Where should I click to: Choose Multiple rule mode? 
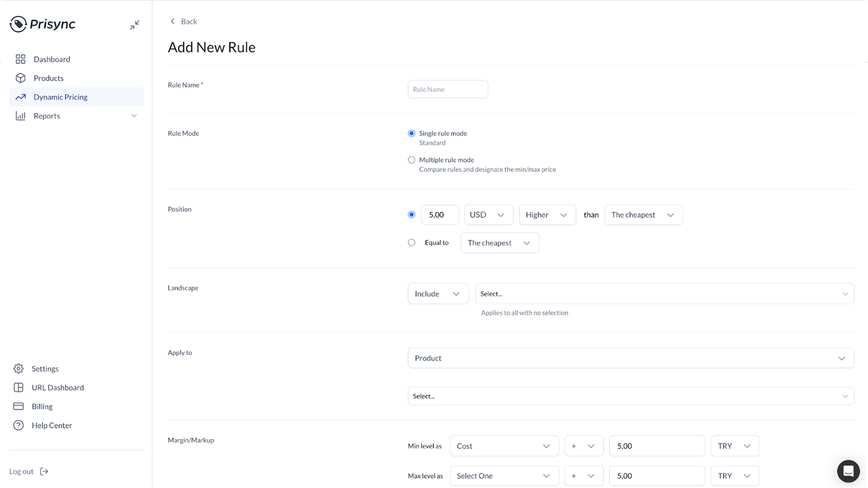pyautogui.click(x=411, y=159)
